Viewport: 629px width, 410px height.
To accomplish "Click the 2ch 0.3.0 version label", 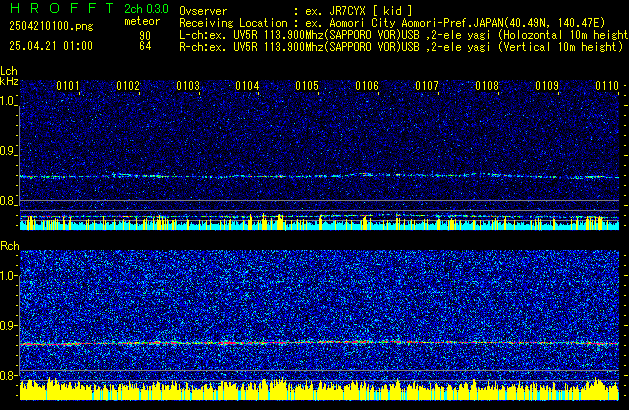I will pos(146,9).
